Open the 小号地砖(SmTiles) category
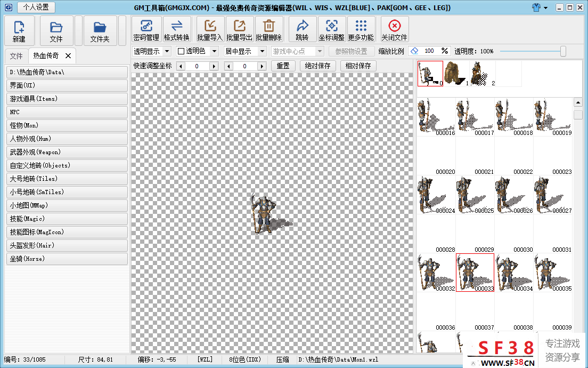Screen dimensions: 588x368 67,192
